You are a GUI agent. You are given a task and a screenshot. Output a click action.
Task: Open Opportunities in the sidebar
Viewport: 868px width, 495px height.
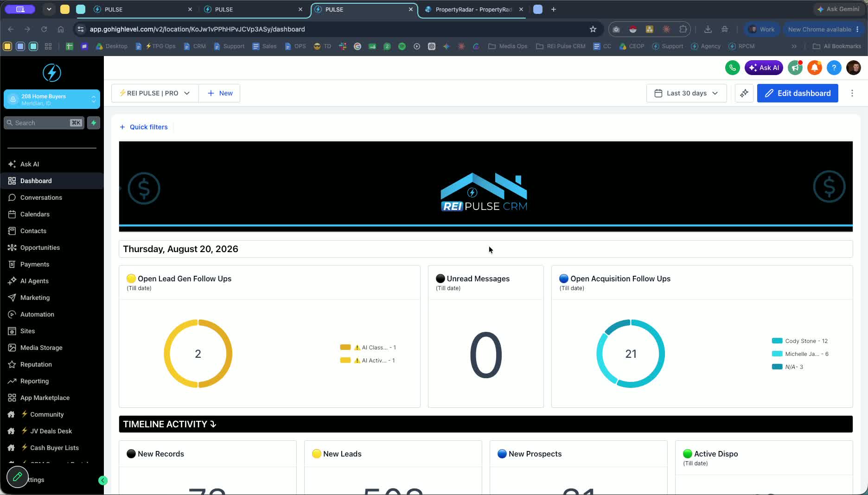[x=40, y=247]
